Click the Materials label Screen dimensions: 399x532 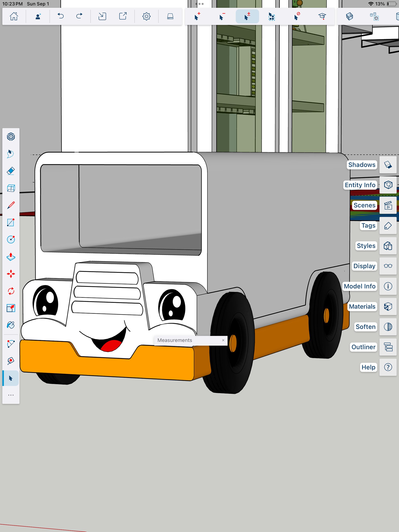(362, 306)
